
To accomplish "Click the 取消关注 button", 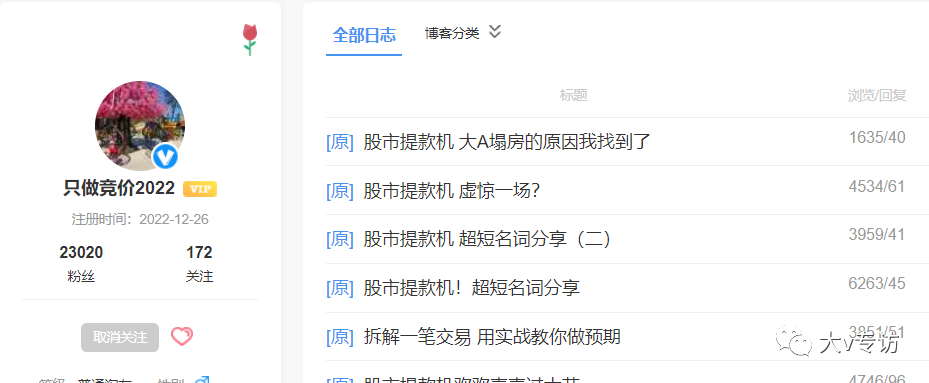I will (x=120, y=337).
